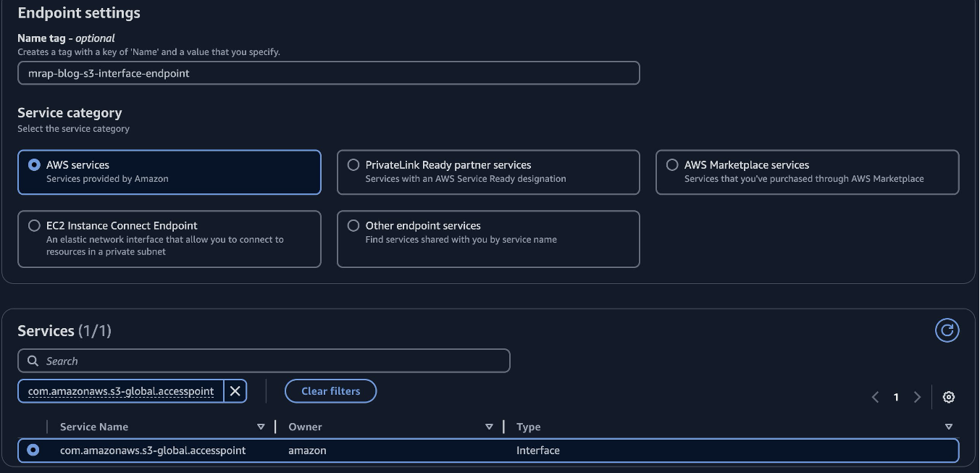Click the refresh icon in Services panel
This screenshot has height=473, width=980.
point(947,330)
